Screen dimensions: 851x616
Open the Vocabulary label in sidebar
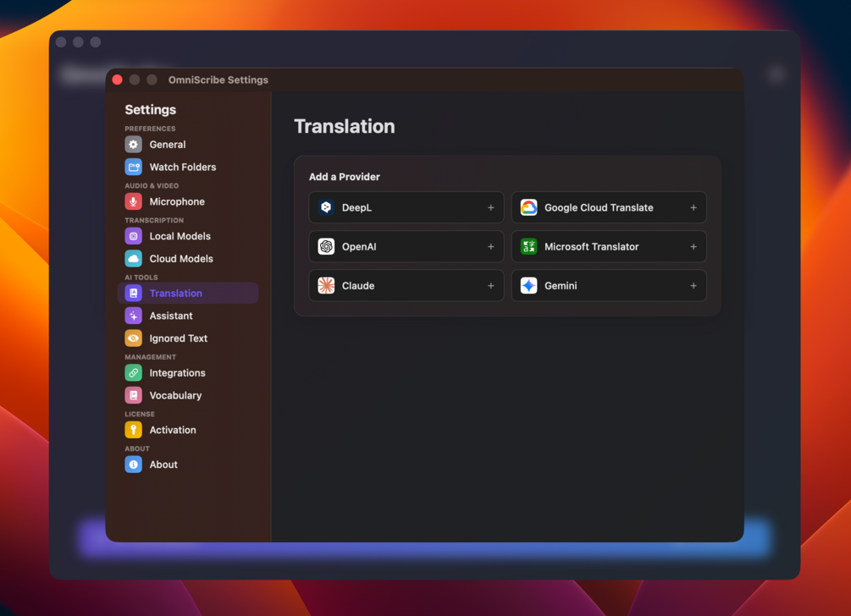tap(176, 395)
